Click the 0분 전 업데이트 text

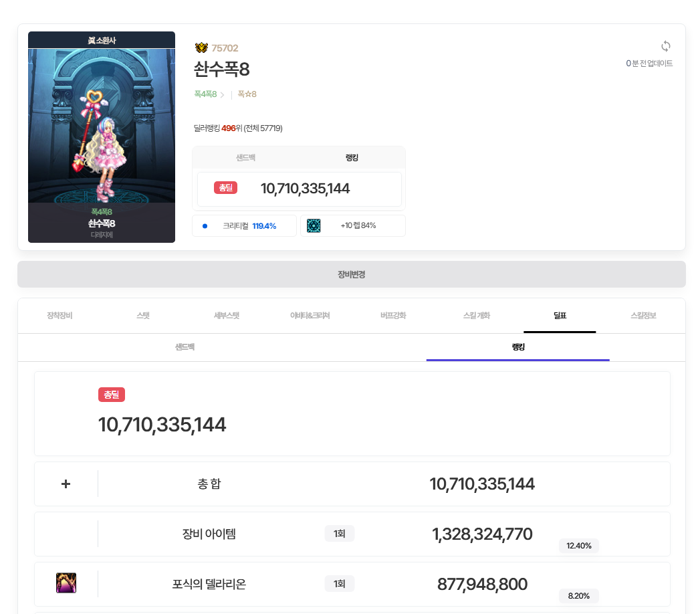tap(649, 64)
